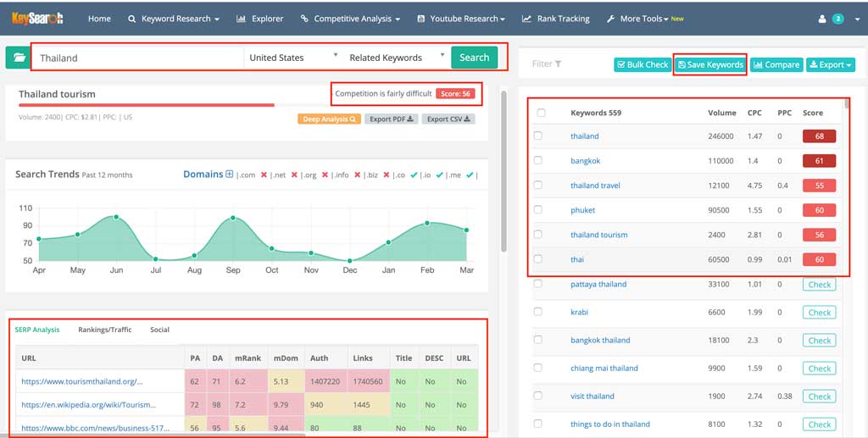Click the KeySearch logo
Screen dimensions: 868x438
pos(39,18)
